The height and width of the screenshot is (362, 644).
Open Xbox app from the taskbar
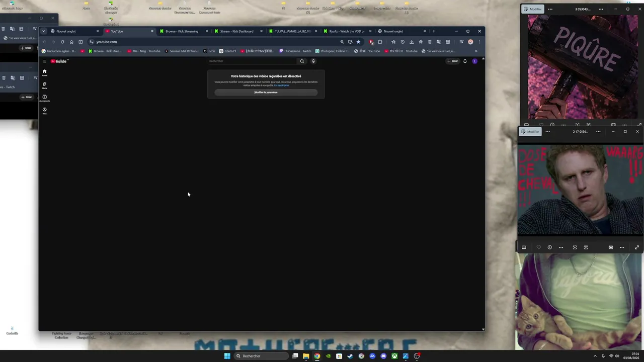(394, 356)
